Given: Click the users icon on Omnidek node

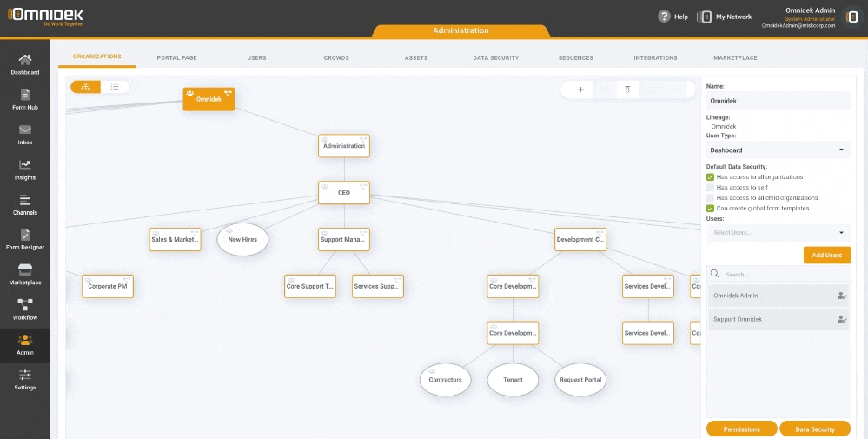Looking at the screenshot, I should (190, 93).
